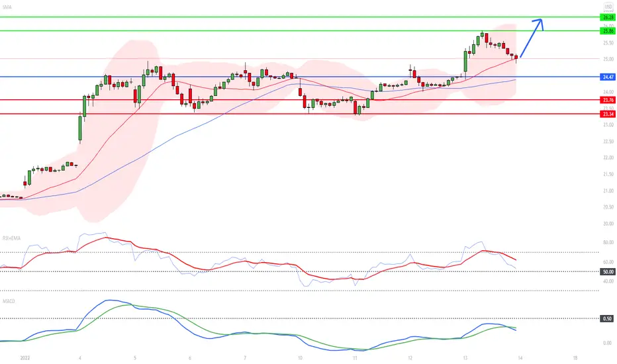
Task: Click the red 23.76 price label
Action: click(608, 100)
